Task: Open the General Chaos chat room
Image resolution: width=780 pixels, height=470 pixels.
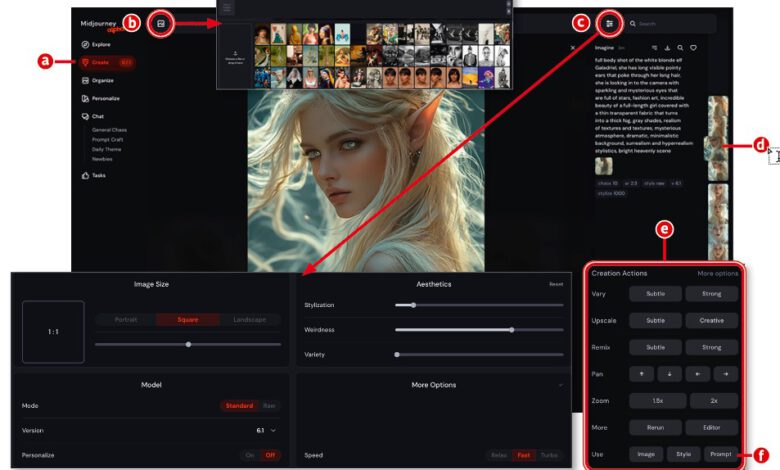Action: pos(109,130)
